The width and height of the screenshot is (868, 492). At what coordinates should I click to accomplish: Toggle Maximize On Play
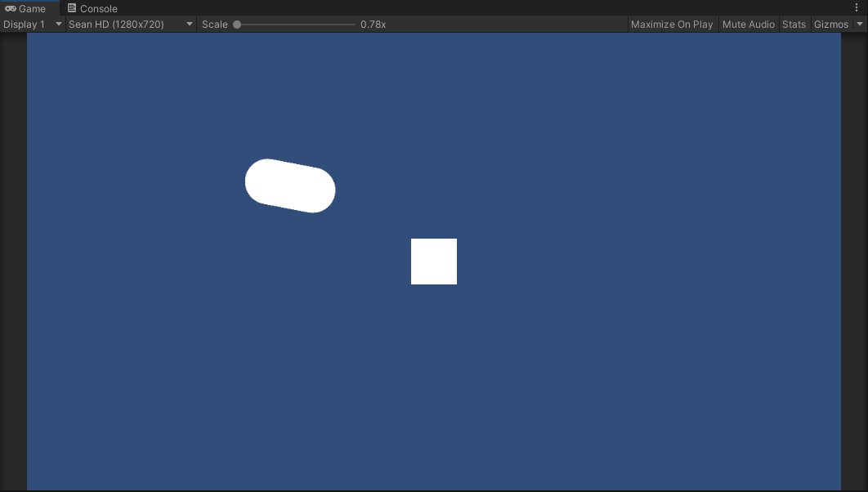(x=672, y=25)
